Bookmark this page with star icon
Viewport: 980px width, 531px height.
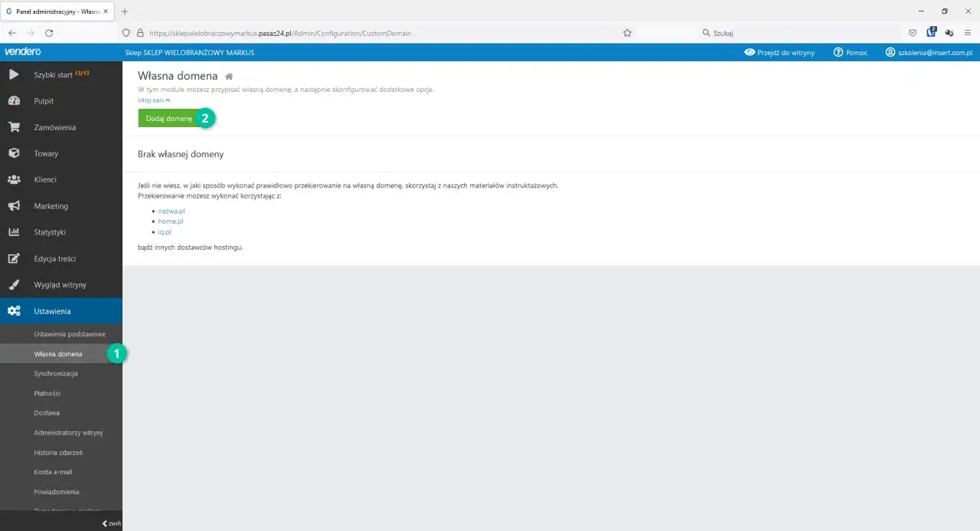pyautogui.click(x=627, y=33)
